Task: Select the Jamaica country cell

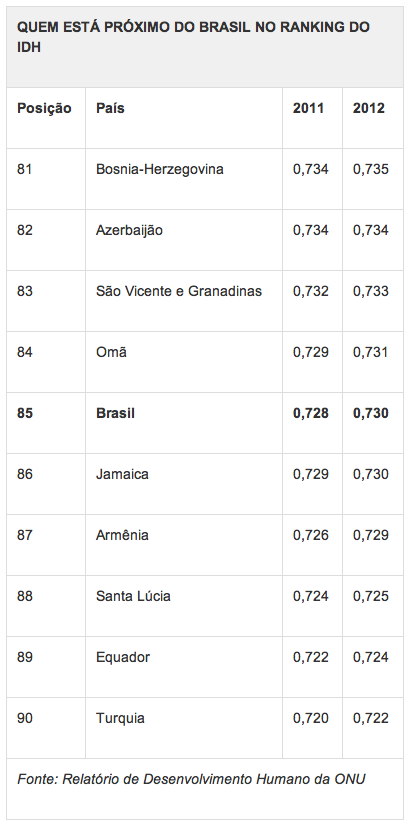Action: (x=122, y=474)
